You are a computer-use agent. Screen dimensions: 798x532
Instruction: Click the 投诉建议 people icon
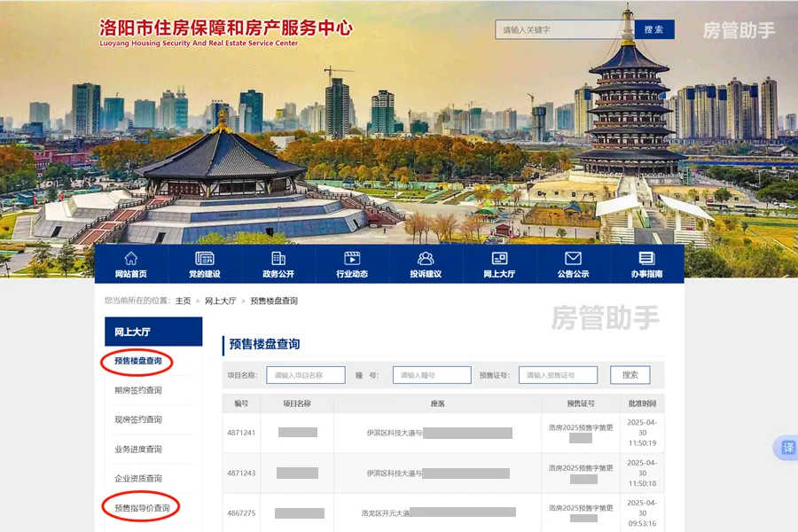(426, 258)
